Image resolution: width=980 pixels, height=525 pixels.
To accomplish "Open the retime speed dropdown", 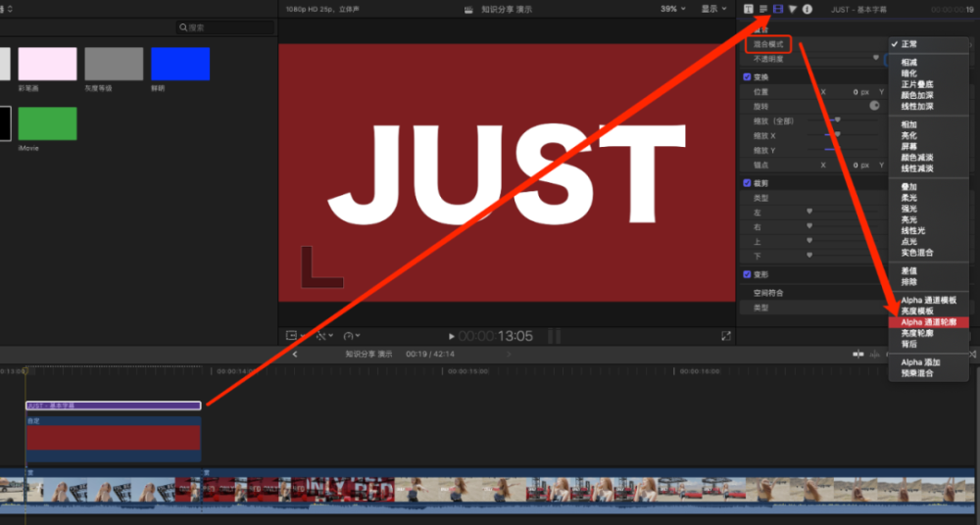I will (x=352, y=336).
